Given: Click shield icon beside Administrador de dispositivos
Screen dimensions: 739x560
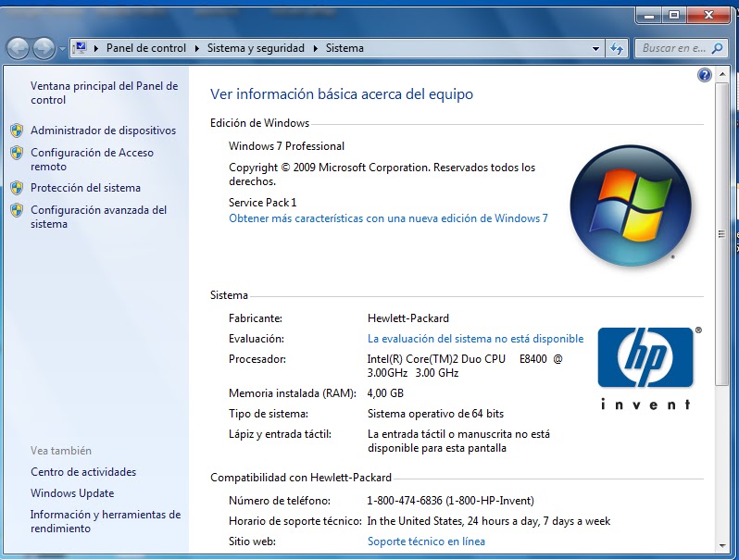Looking at the screenshot, I should pyautogui.click(x=17, y=131).
